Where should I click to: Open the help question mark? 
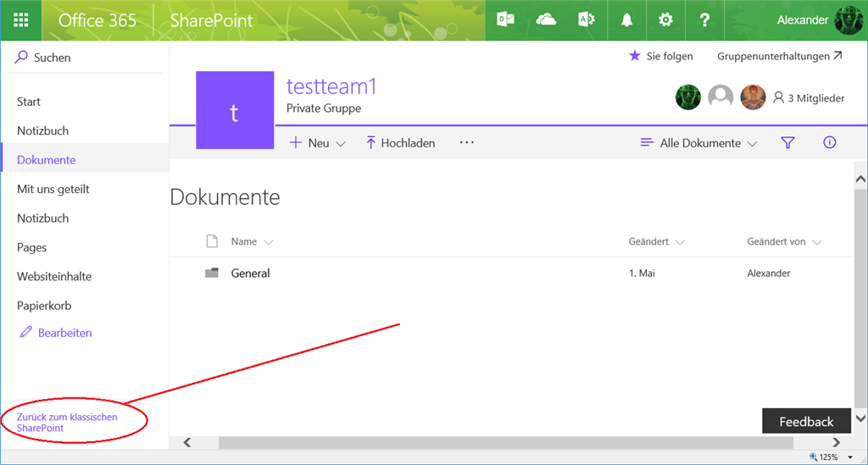click(x=704, y=20)
